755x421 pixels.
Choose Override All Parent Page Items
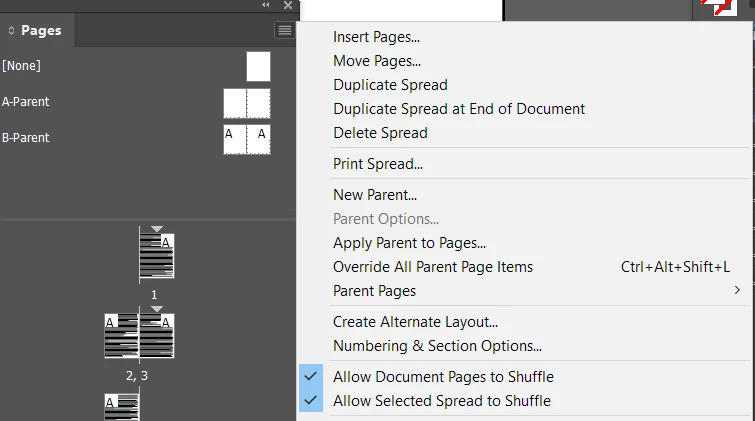coord(433,267)
